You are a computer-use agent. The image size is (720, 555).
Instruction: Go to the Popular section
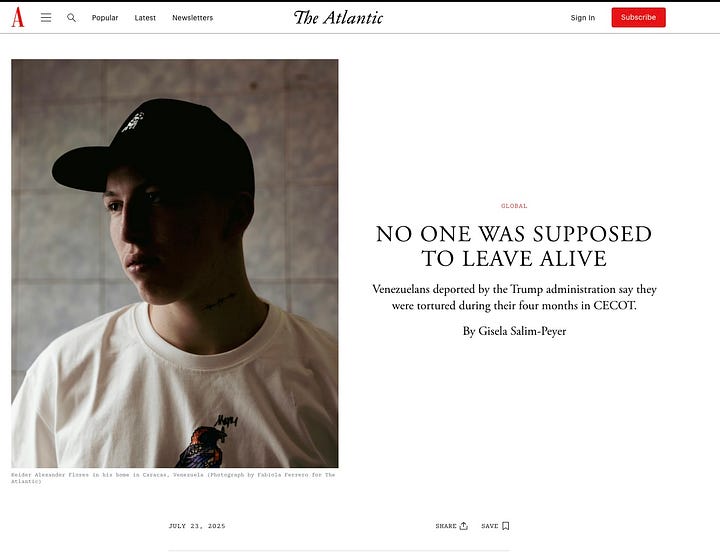click(105, 17)
